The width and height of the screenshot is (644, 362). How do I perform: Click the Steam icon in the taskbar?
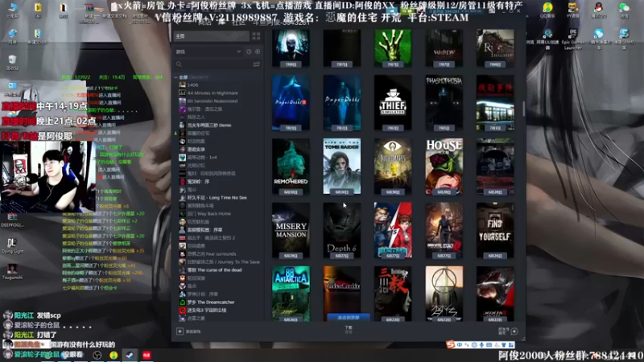click(130, 356)
